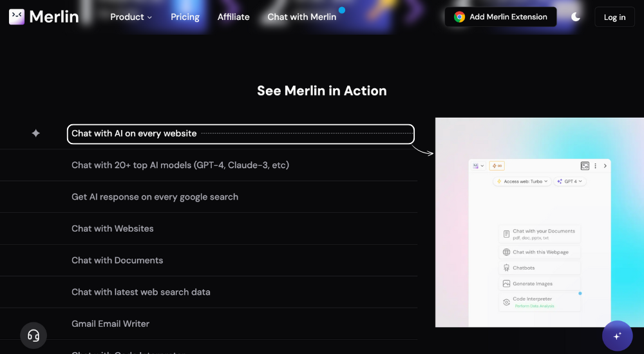Open the Affiliate page
The height and width of the screenshot is (354, 644).
pyautogui.click(x=233, y=17)
